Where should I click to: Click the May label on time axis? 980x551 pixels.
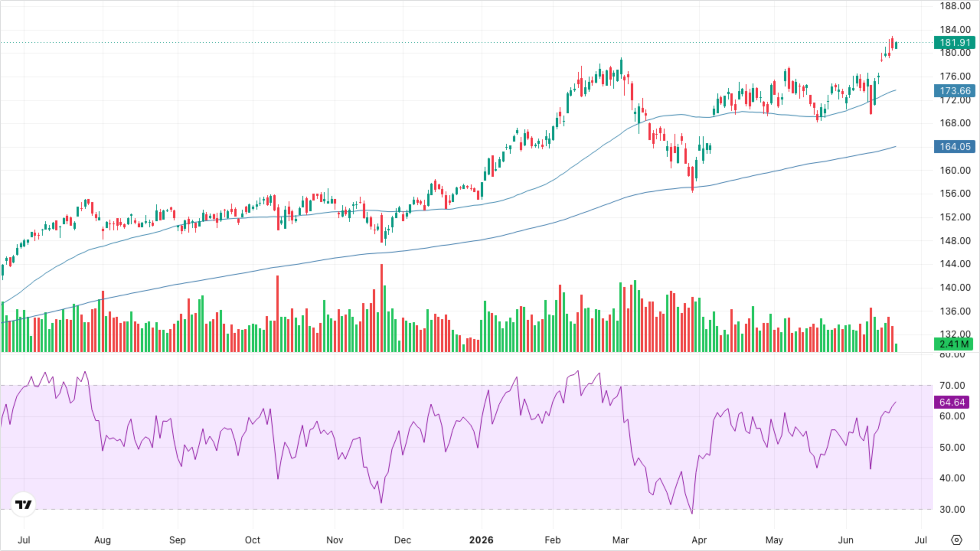click(774, 540)
